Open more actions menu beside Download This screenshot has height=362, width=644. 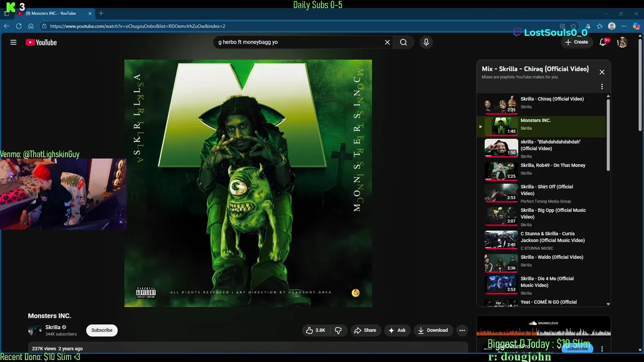462,330
